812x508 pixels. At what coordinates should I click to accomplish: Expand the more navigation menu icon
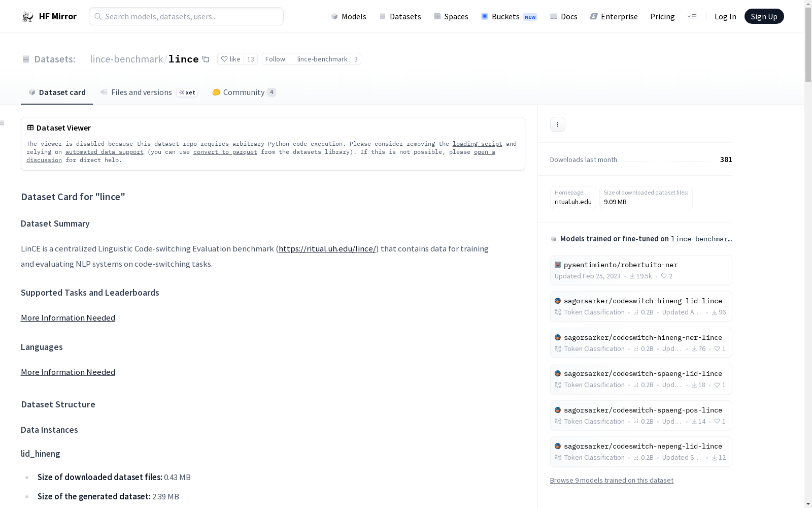click(x=692, y=16)
